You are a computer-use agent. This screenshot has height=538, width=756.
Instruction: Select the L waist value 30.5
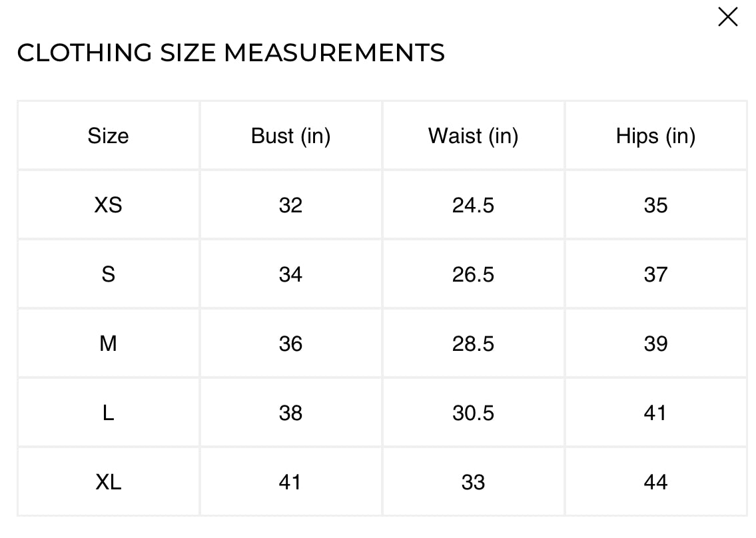point(473,413)
